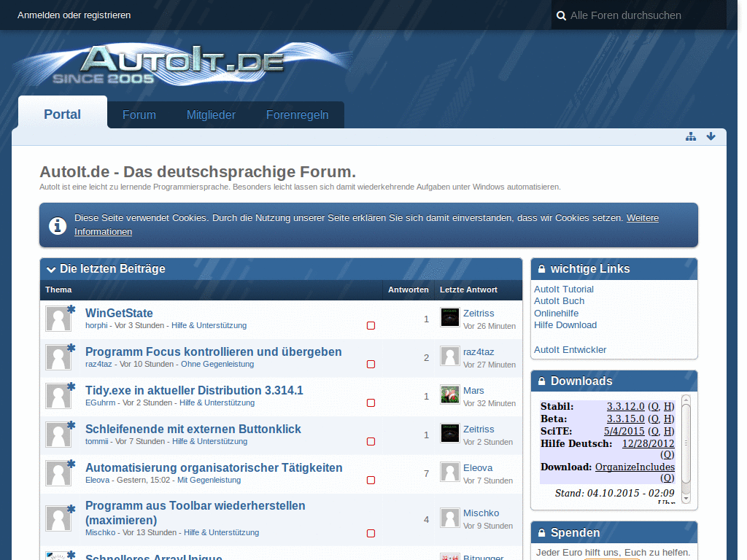Click the jump-to-bottom arrow icon
The height and width of the screenshot is (560, 747).
[711, 136]
